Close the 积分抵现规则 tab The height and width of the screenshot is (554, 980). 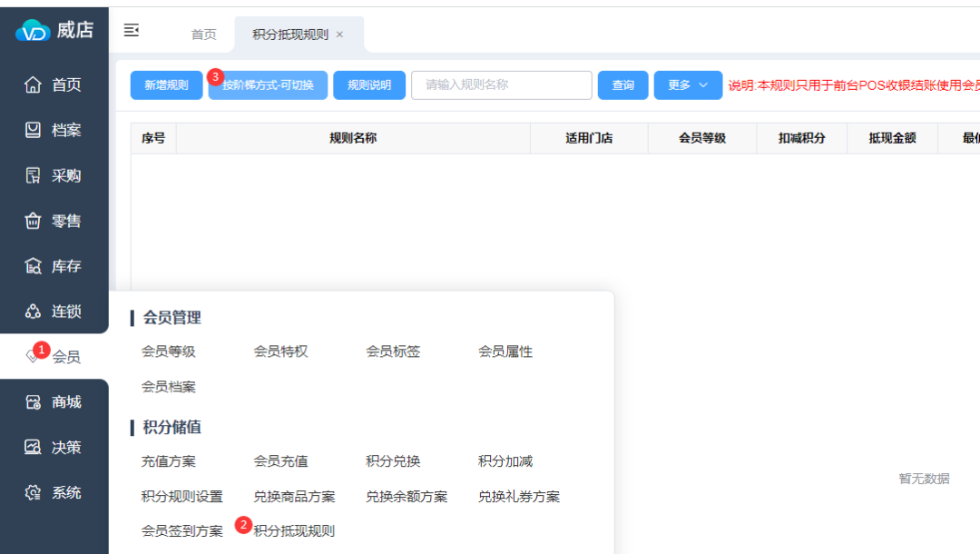340,35
